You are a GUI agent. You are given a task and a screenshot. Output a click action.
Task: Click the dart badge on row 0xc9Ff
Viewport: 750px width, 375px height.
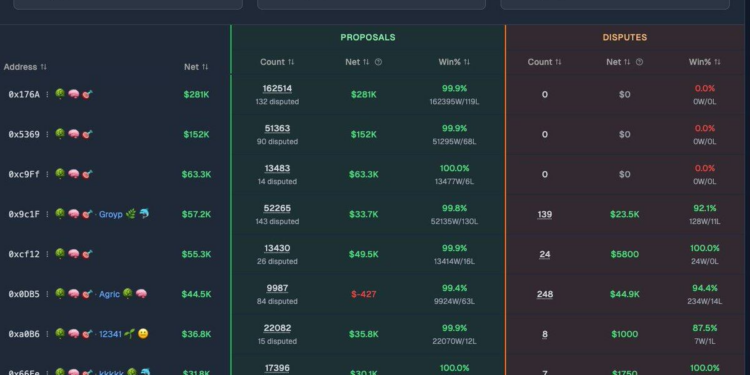point(87,174)
